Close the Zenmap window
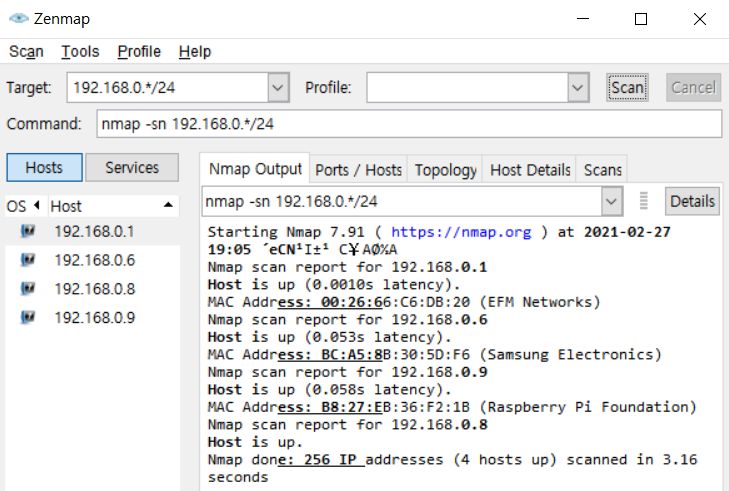The height and width of the screenshot is (491, 729). pyautogui.click(x=700, y=19)
